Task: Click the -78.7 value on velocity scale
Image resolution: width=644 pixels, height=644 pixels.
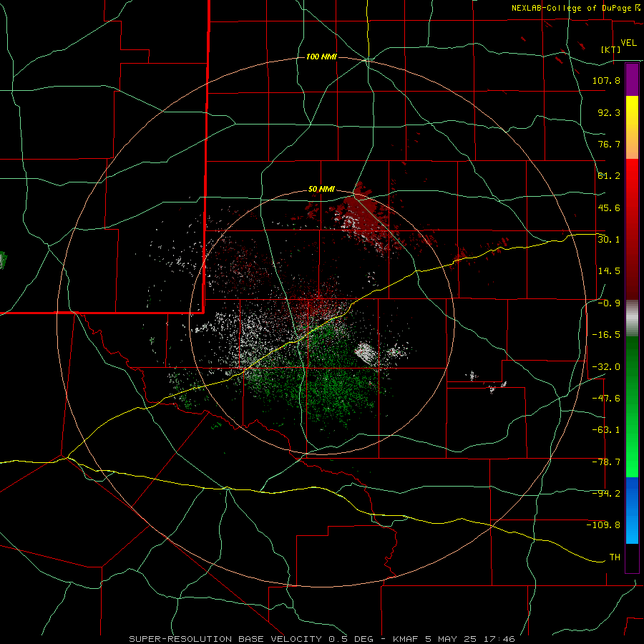Action: (x=606, y=462)
